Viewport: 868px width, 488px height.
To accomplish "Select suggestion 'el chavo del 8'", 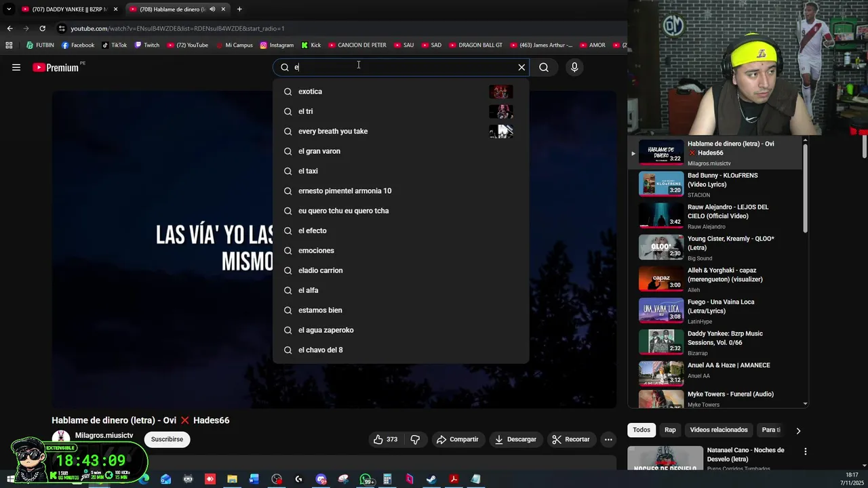I will tap(401, 350).
